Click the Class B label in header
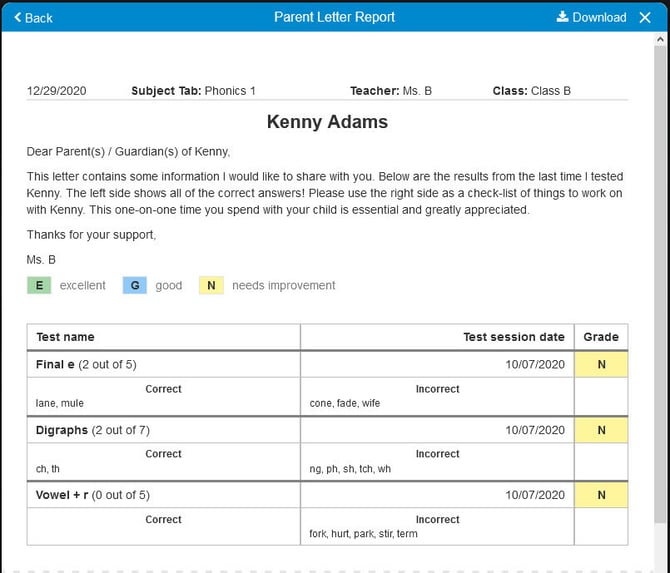 (x=531, y=91)
